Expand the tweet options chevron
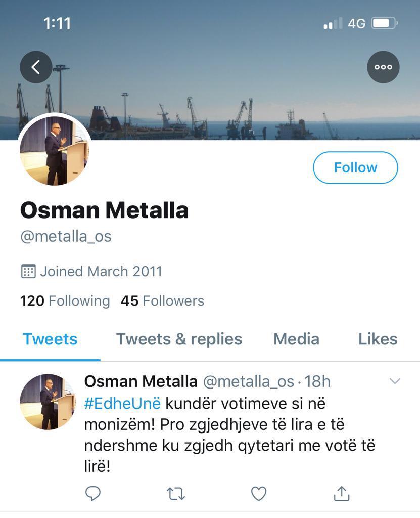This screenshot has width=420, height=518. (395, 381)
